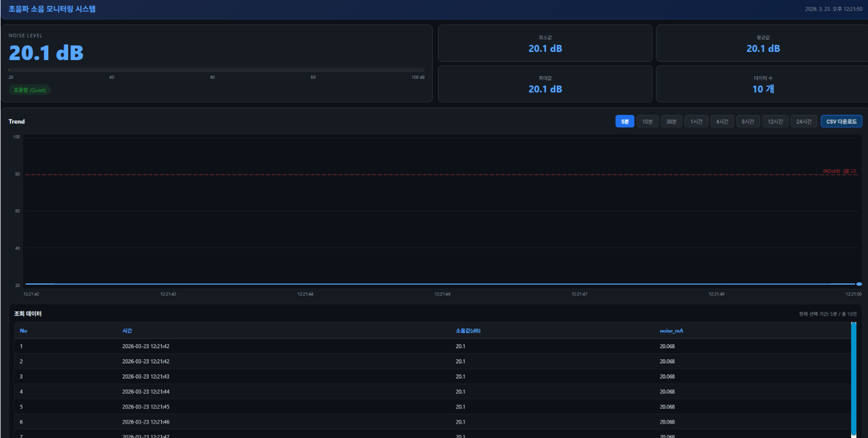This screenshot has height=438, width=868.
Task: Switch trend range to 30분
Action: click(671, 121)
